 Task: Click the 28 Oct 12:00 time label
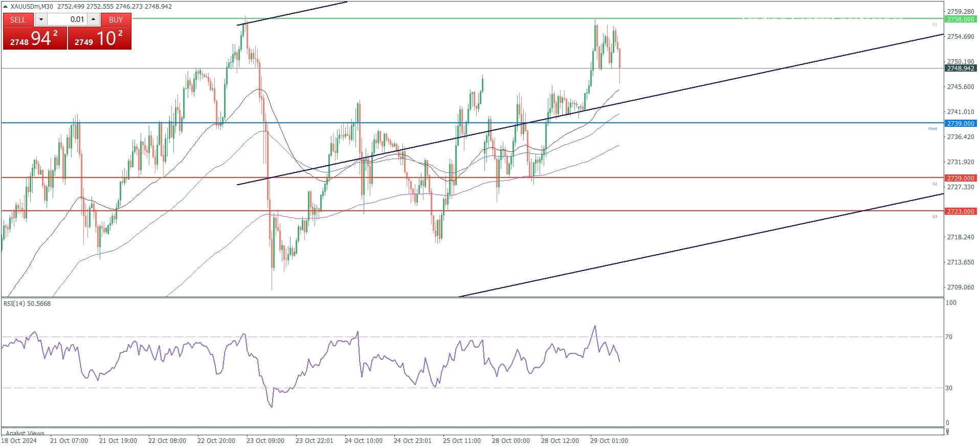[x=560, y=441]
